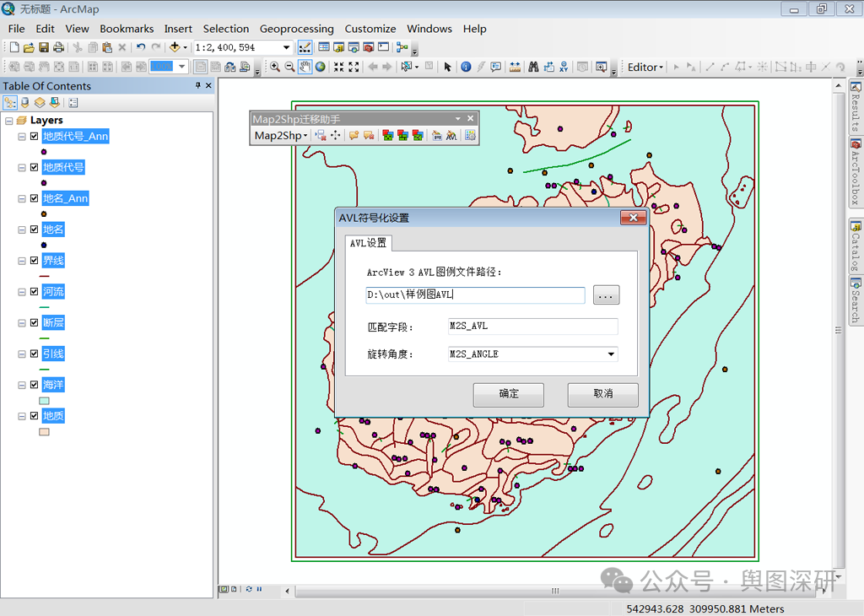Collapse the Layers tree node
The height and width of the screenshot is (616, 864).
click(x=8, y=120)
